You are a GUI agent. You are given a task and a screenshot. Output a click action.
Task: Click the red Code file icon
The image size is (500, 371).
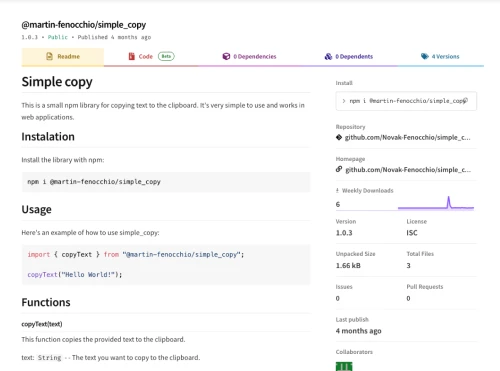132,56
